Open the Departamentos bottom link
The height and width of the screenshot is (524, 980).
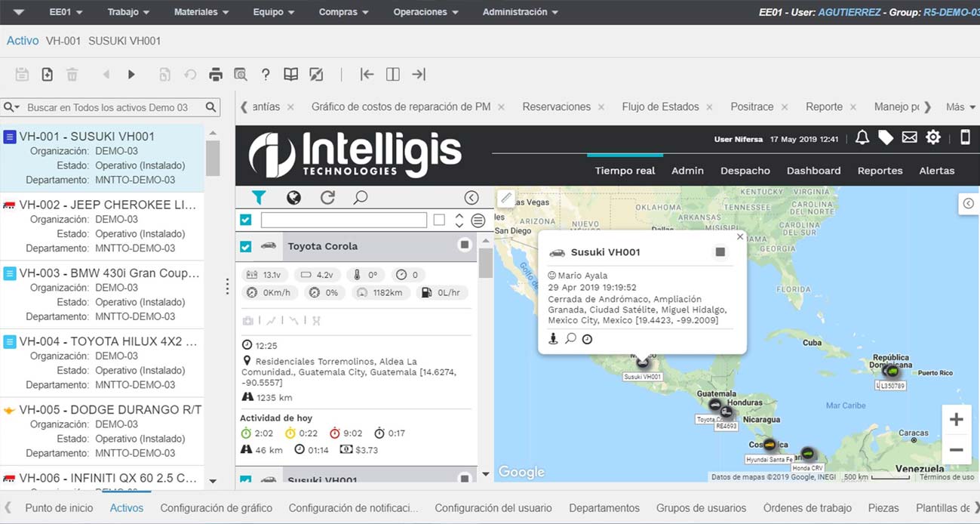tap(604, 508)
